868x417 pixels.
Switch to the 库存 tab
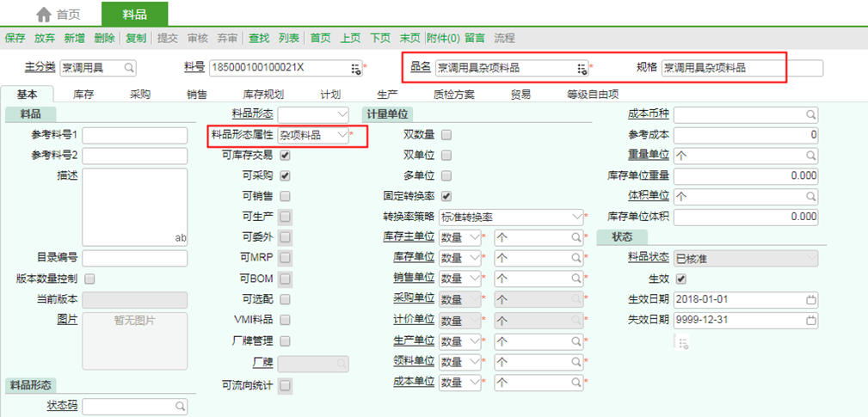[x=83, y=95]
